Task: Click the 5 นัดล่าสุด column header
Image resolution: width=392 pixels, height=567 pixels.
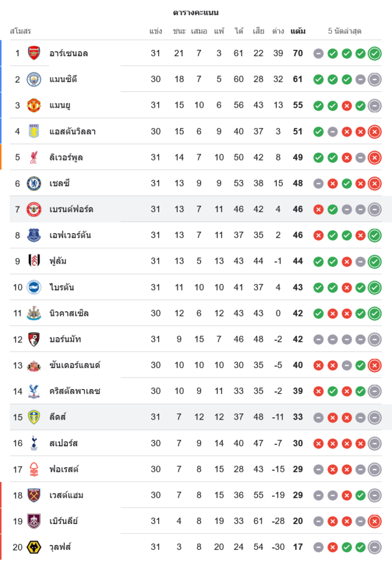Action: tap(345, 31)
